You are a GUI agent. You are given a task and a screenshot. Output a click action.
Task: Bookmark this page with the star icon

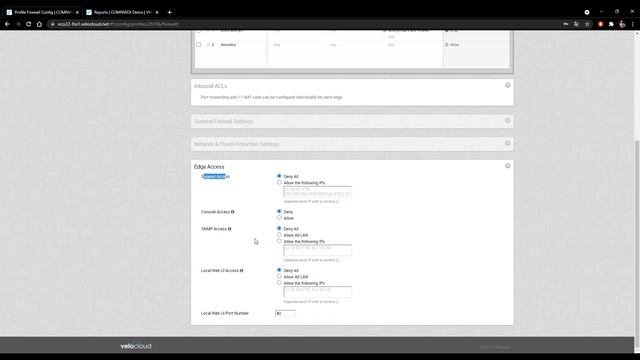[587, 24]
